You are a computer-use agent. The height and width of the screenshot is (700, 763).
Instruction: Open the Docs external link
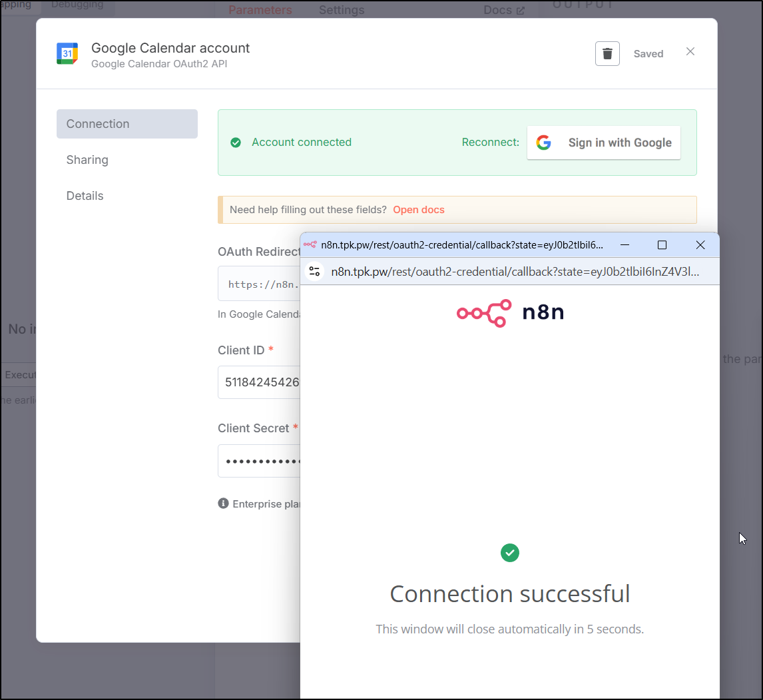click(503, 10)
